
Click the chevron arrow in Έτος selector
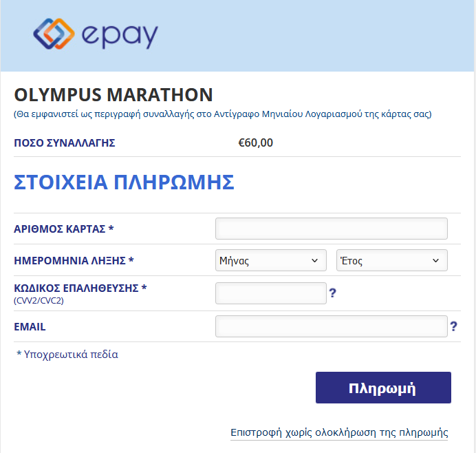435,261
